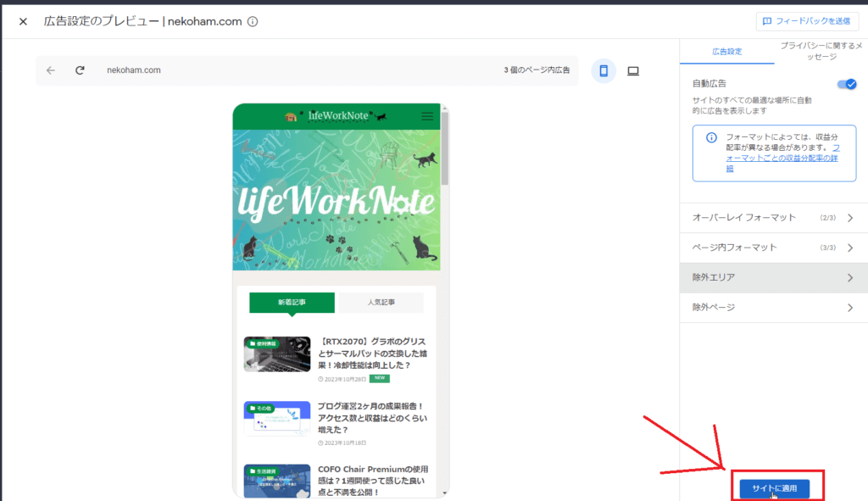Click the NEW badge on RTX2070 article
The image size is (868, 501).
379,378
